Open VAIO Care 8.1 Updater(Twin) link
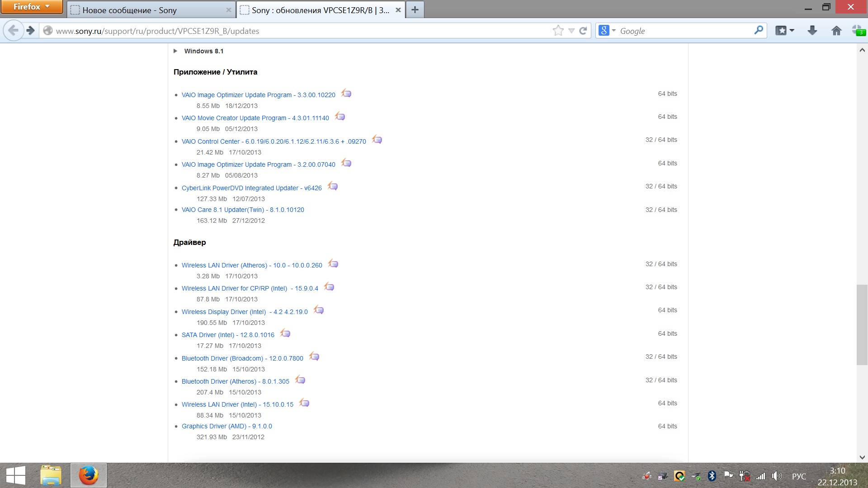This screenshot has width=868, height=488. [x=243, y=210]
